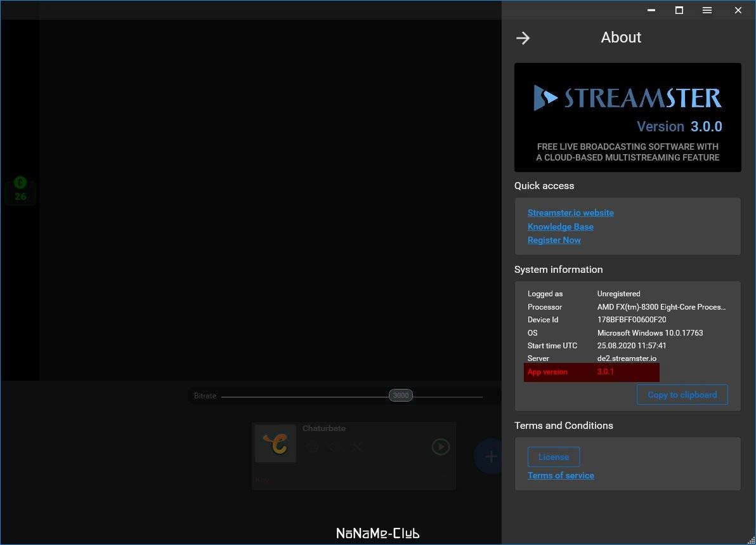Click the OS value Microsoft Windows 10.0.17763

[650, 333]
